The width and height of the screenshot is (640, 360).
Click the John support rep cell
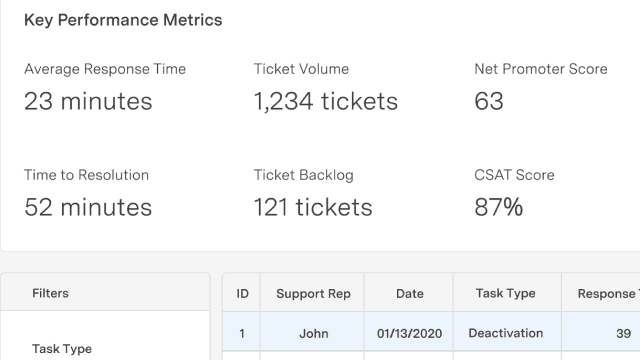tap(313, 332)
